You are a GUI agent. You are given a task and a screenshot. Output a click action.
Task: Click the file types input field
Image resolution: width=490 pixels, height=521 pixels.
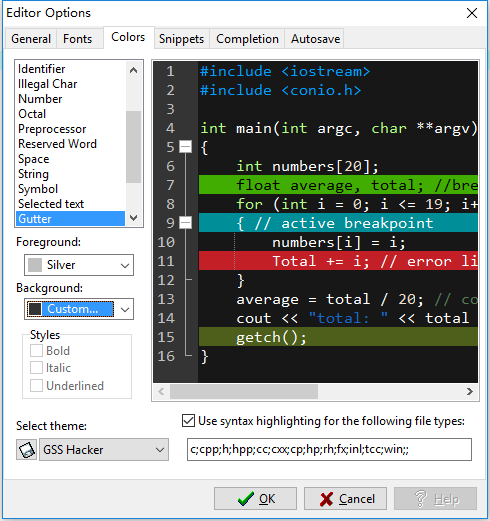(x=329, y=450)
